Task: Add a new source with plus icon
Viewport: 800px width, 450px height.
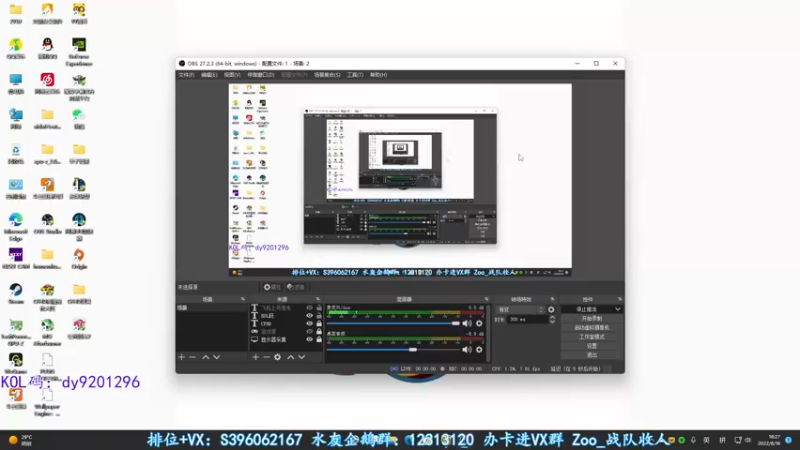Action: click(256, 357)
